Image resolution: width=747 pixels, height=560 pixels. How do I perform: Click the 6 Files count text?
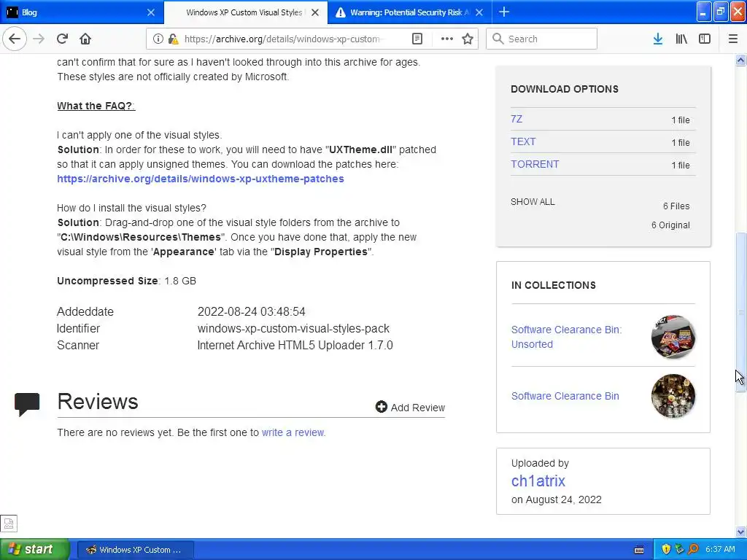676,206
